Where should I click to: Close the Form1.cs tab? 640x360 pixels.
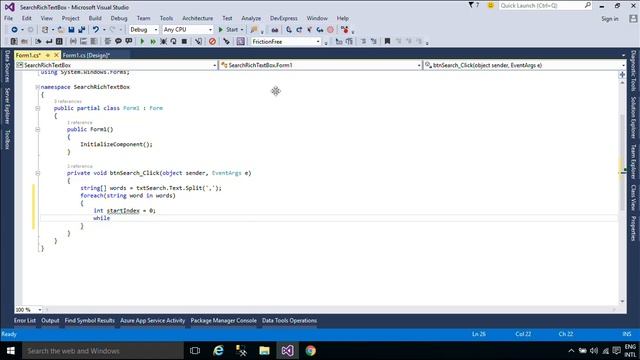(56, 55)
